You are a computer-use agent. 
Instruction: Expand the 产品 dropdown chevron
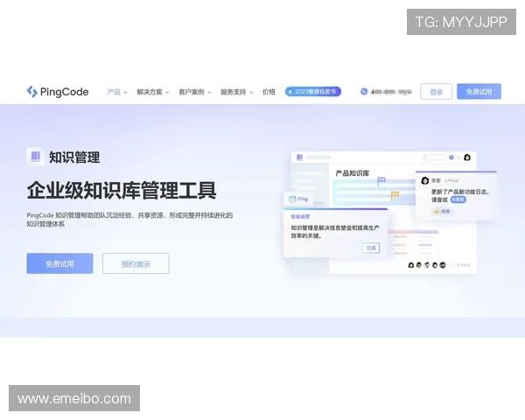tap(125, 92)
